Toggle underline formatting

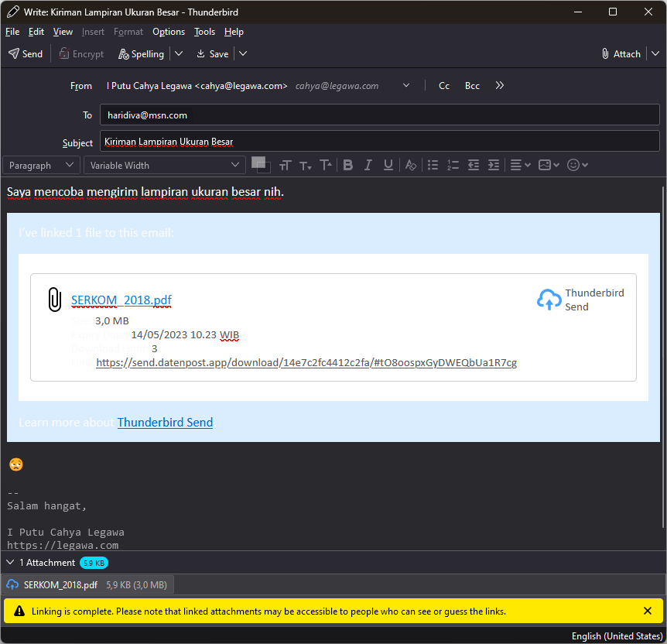click(x=388, y=165)
